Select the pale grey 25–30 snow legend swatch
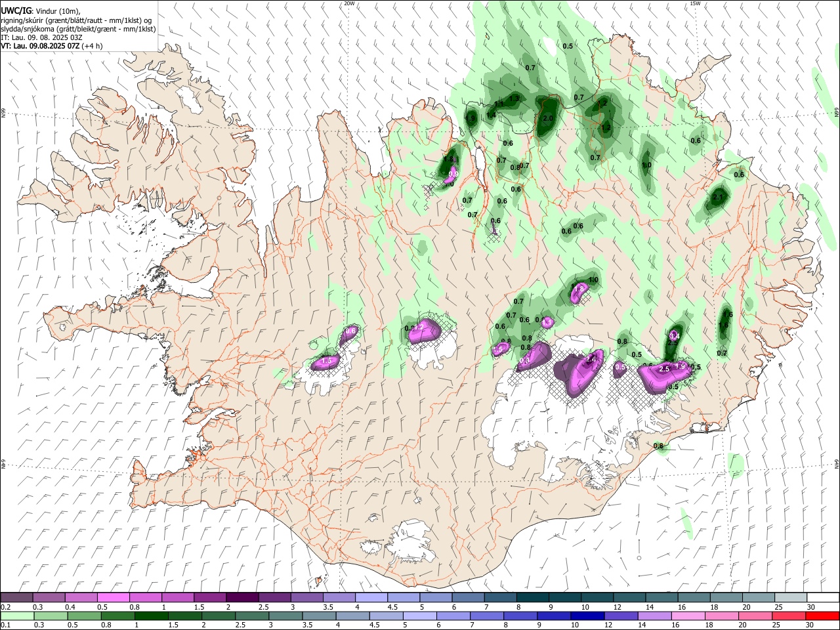The image size is (840, 630). [x=790, y=598]
